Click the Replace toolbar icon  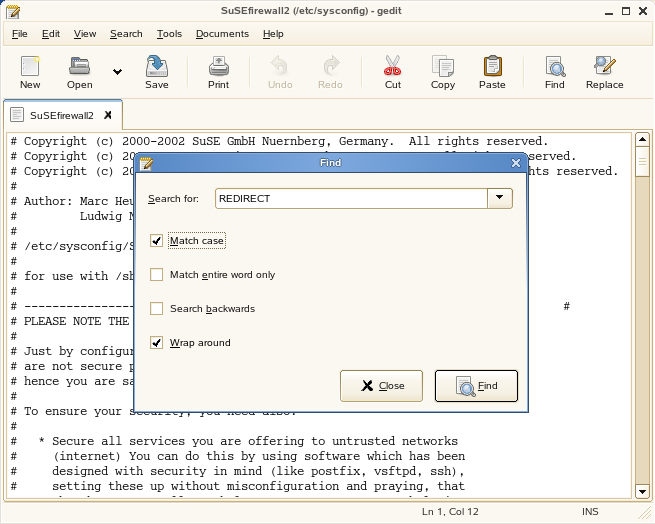pos(604,67)
